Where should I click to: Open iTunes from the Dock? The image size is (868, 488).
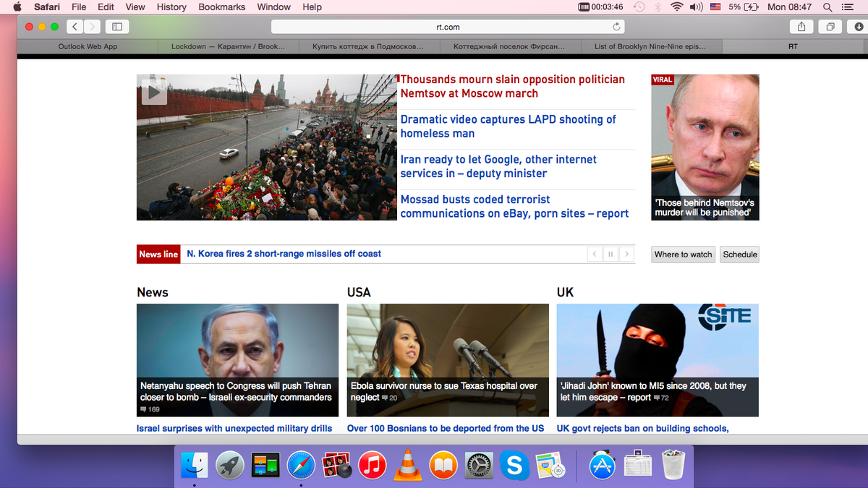[x=372, y=466]
